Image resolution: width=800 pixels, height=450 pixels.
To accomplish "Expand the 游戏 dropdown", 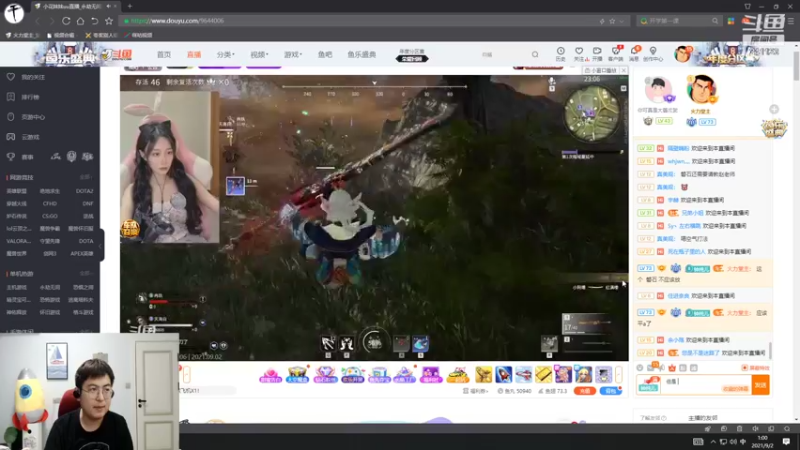I will tap(293, 55).
